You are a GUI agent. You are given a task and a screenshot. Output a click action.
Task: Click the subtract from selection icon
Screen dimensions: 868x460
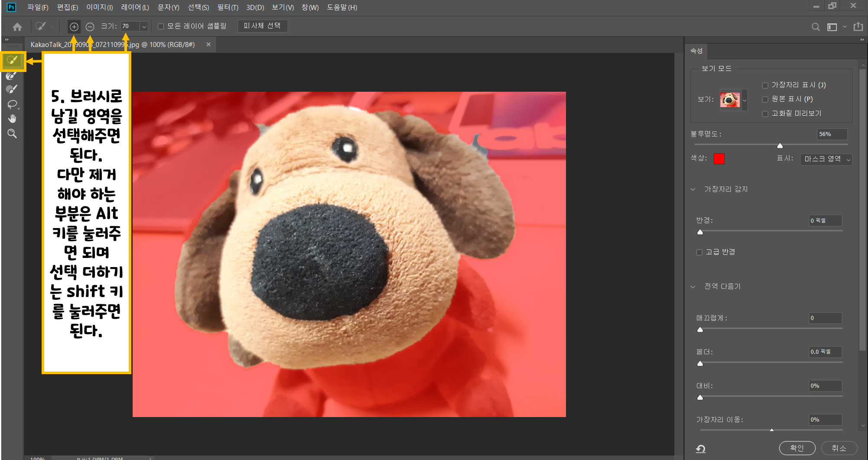pos(90,27)
